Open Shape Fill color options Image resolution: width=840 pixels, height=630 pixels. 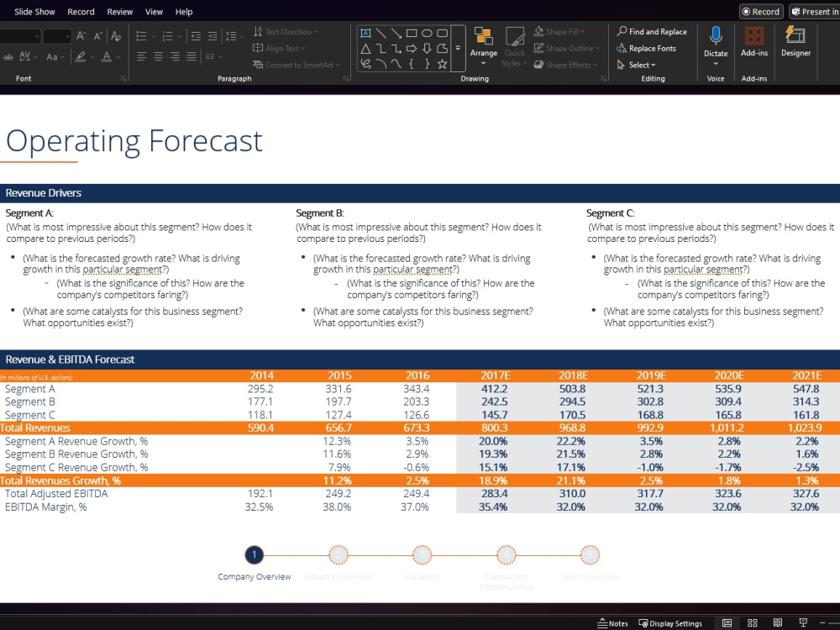(x=559, y=32)
